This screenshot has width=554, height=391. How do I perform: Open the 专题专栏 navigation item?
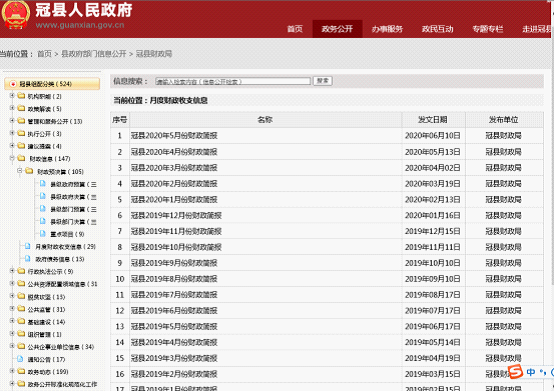click(x=488, y=29)
